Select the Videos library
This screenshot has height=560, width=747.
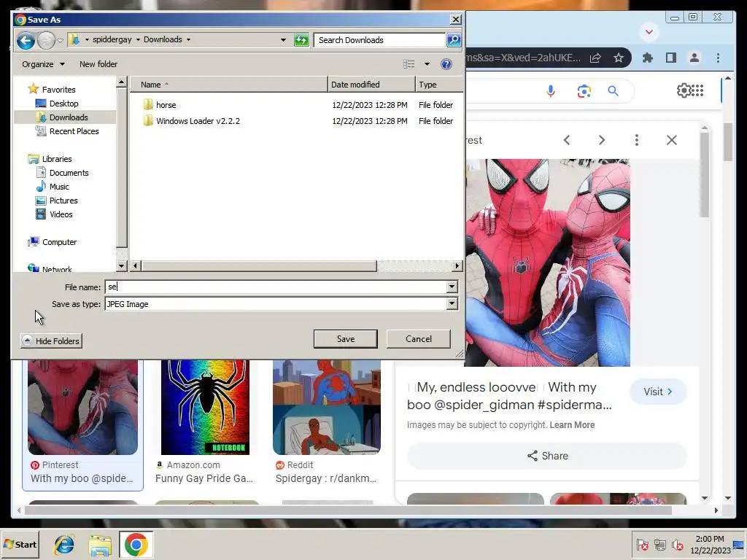pos(61,214)
